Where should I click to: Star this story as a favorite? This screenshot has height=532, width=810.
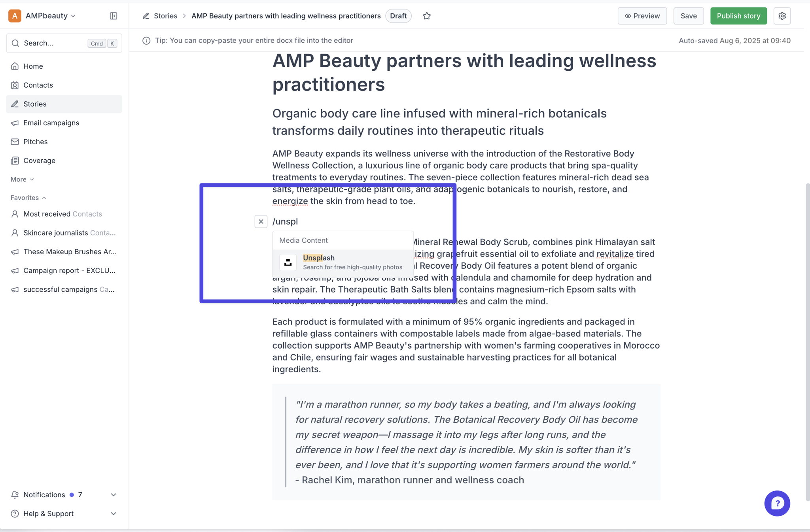426,16
